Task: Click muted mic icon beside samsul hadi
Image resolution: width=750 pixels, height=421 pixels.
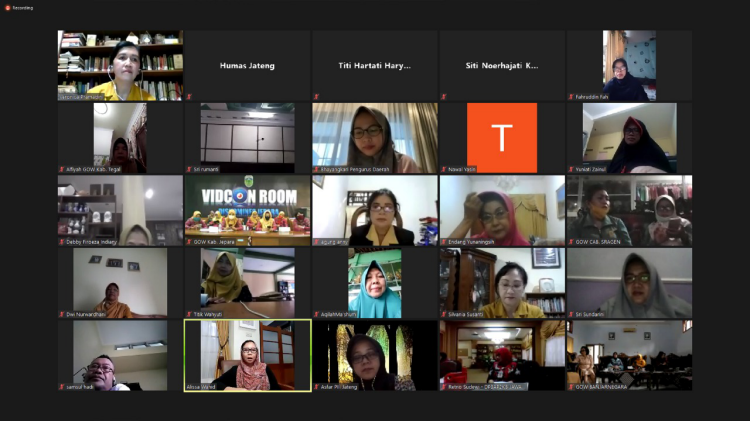Action: coord(62,387)
